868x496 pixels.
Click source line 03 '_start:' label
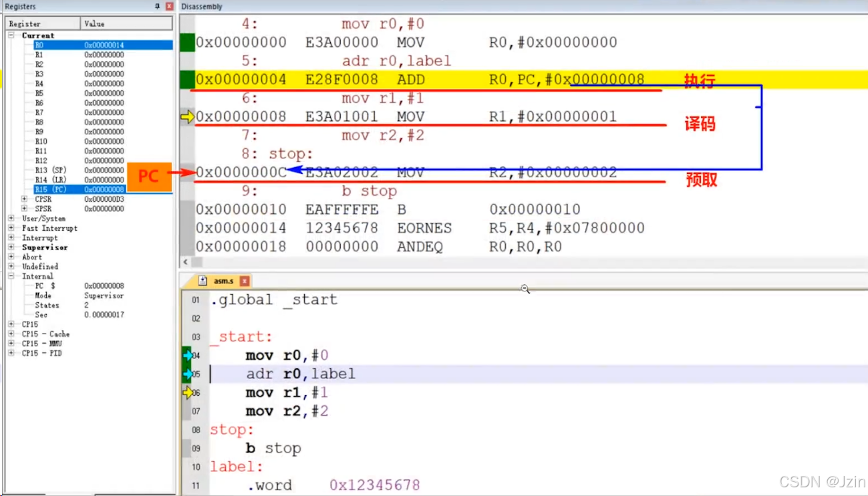coord(241,337)
